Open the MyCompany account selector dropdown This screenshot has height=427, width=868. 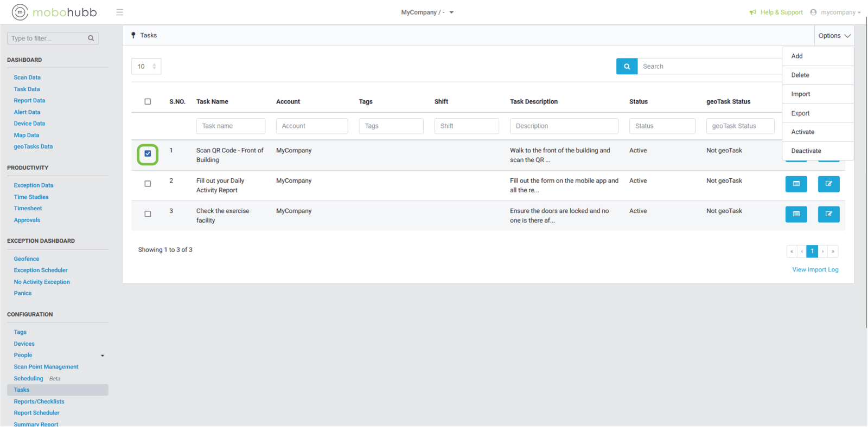(x=427, y=12)
